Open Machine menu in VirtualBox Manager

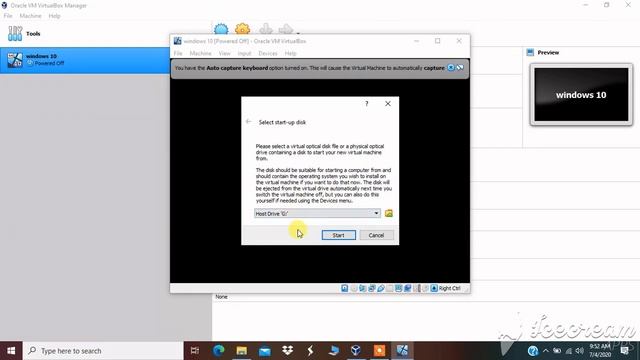[x=30, y=16]
